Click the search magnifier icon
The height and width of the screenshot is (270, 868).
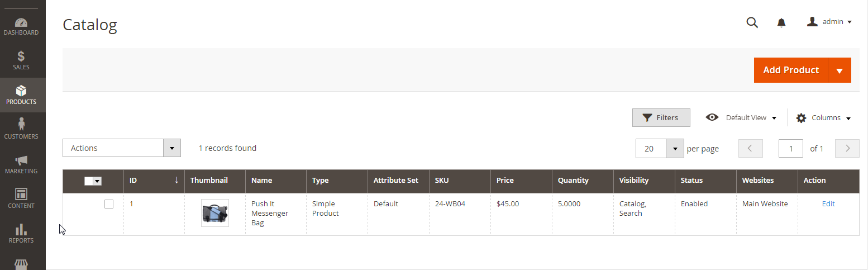pos(752,22)
